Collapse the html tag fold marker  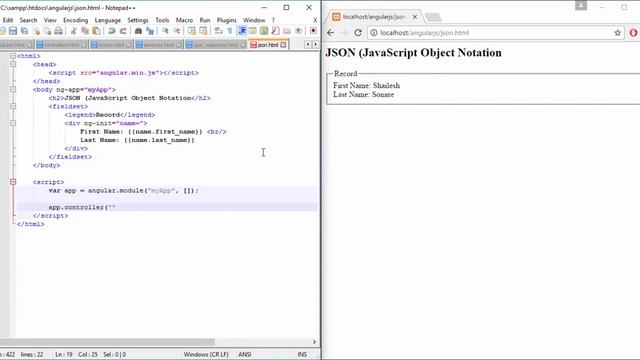[x=13, y=56]
